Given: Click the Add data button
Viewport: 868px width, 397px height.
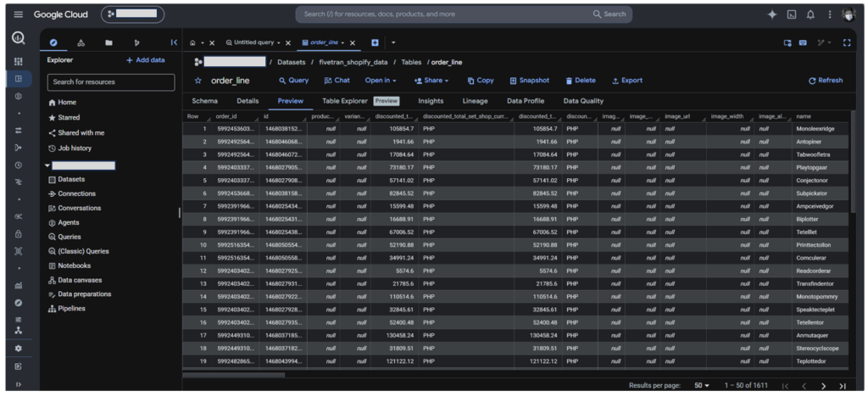Looking at the screenshot, I should pos(146,59).
